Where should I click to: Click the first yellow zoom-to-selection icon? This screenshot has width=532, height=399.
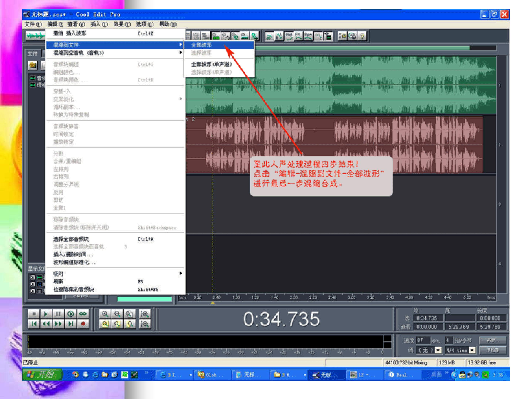(105, 324)
